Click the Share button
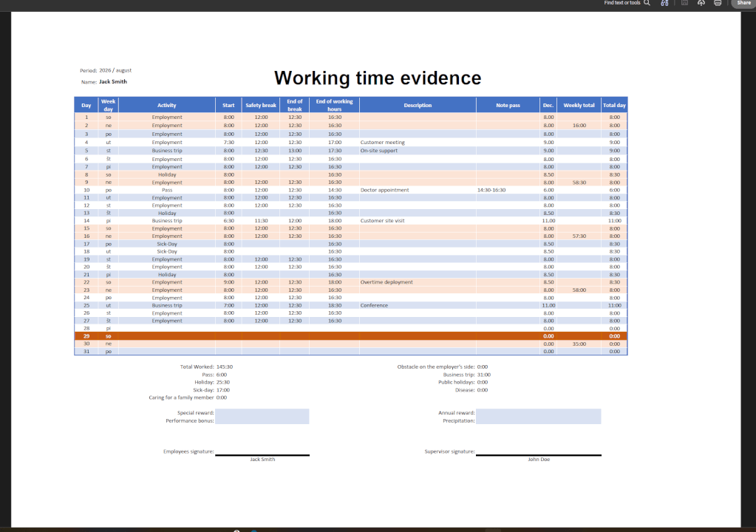This screenshot has width=756, height=532. tap(743, 3)
